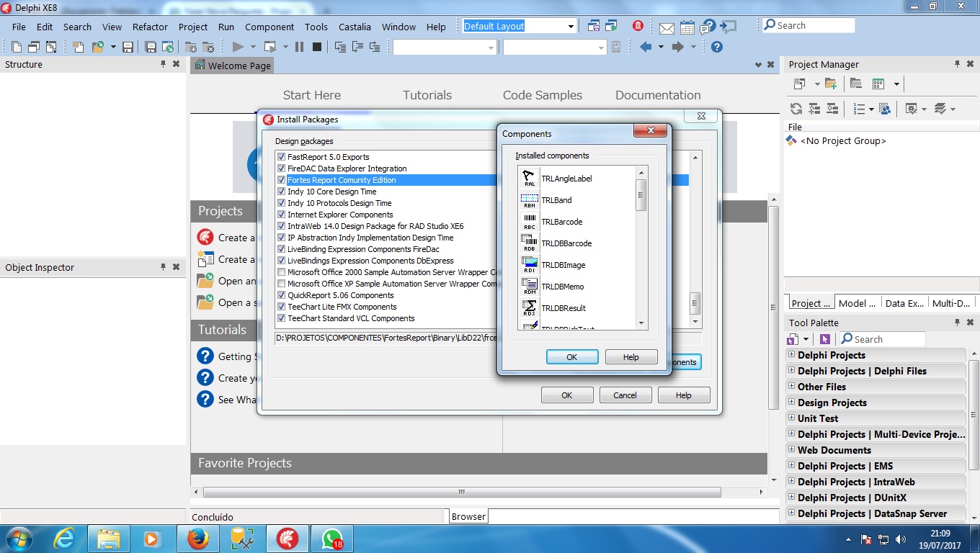
Task: Click the Windows Start button
Action: pos(18,539)
